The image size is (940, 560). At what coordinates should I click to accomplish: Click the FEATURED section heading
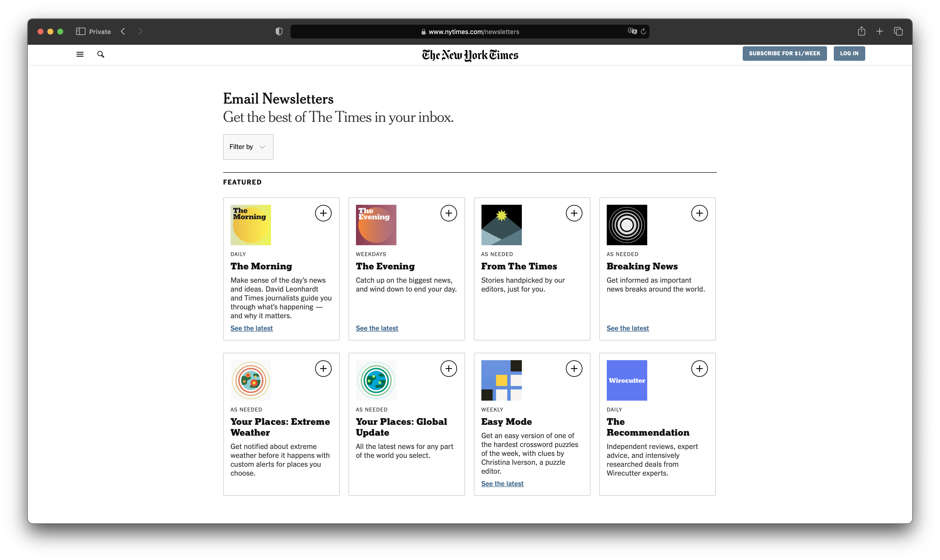[x=242, y=182]
